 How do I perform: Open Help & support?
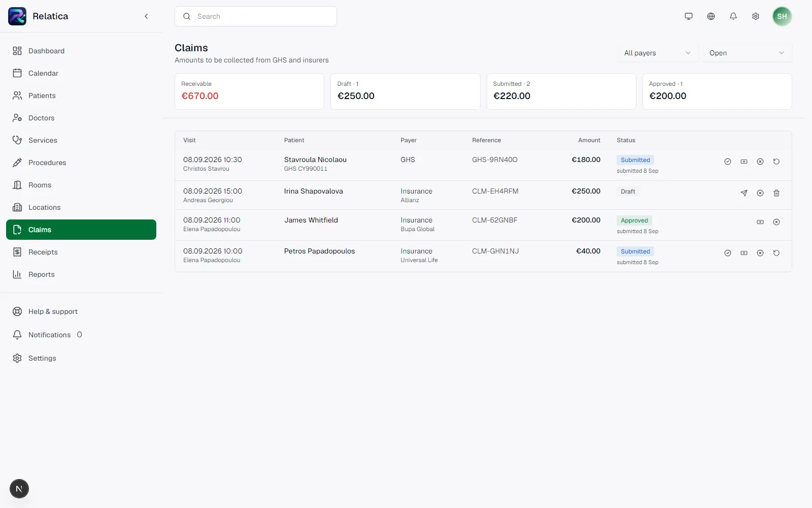tap(81, 311)
